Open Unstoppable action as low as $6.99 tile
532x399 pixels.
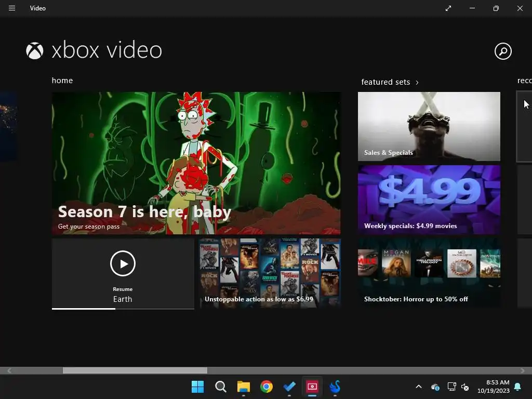(270, 273)
